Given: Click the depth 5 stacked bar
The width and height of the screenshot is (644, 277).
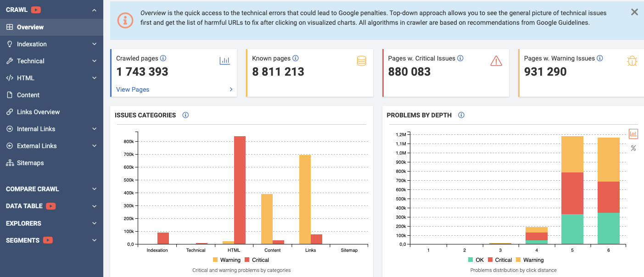Looking at the screenshot, I should tap(572, 190).
